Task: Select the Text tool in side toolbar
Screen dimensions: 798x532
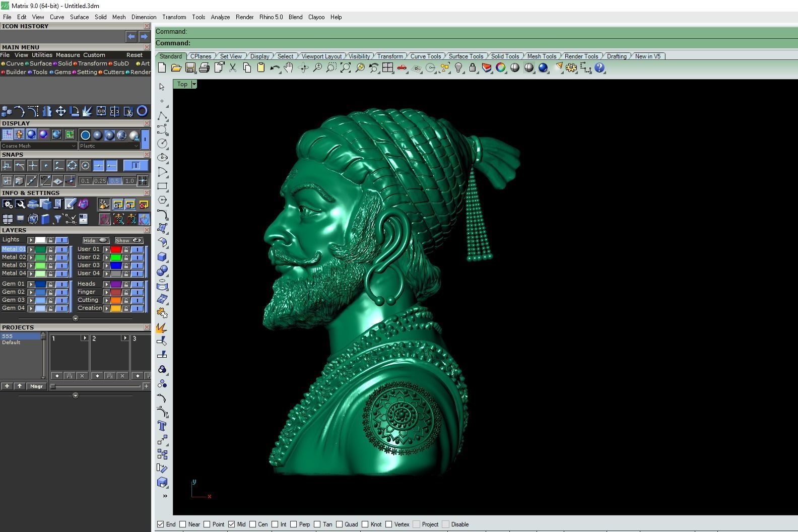Action: point(162,426)
